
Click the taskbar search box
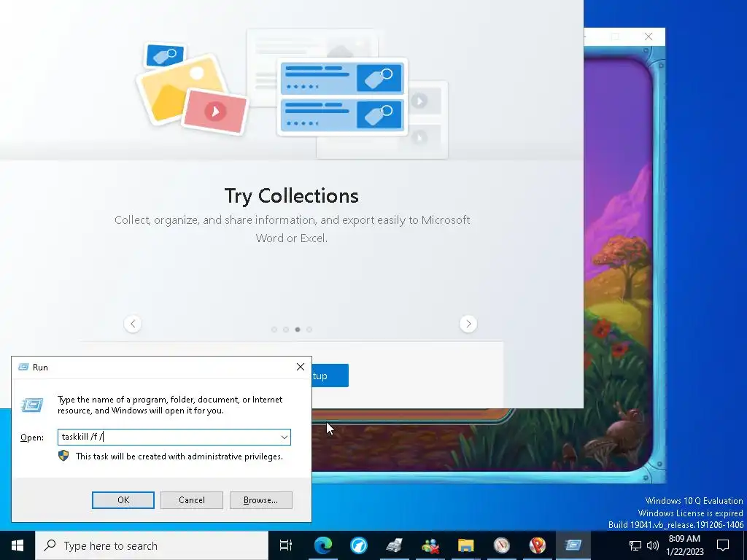152,545
